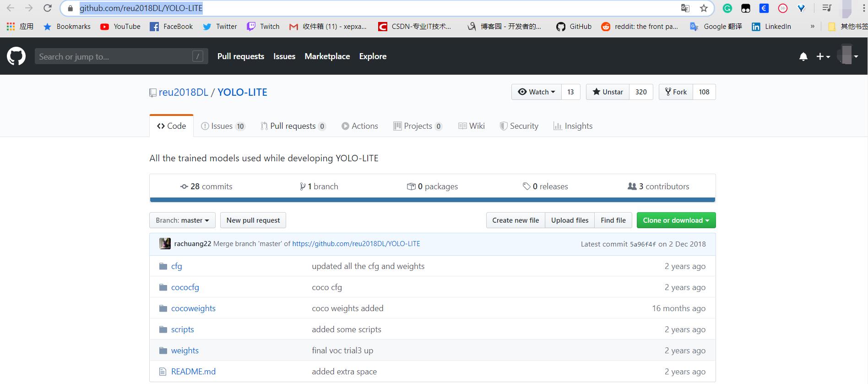Switch to the Actions tab

(x=360, y=126)
